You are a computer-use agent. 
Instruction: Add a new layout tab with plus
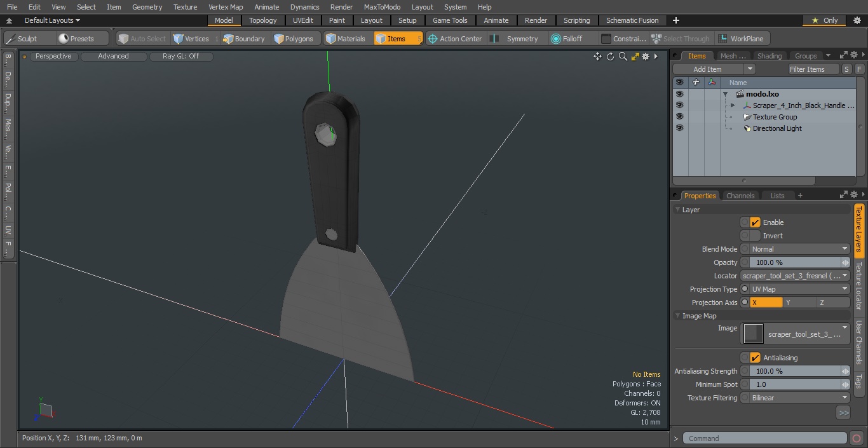click(x=676, y=20)
